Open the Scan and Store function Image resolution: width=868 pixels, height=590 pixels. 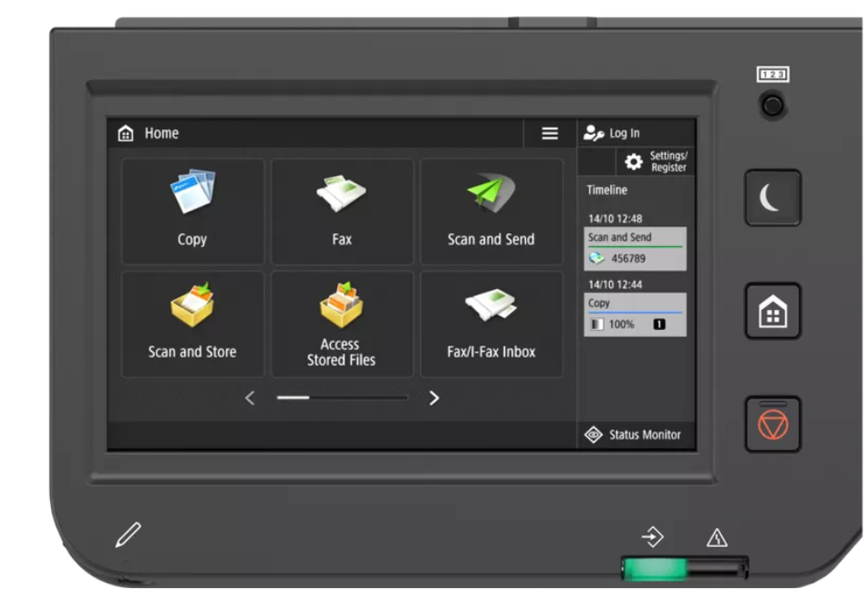191,322
